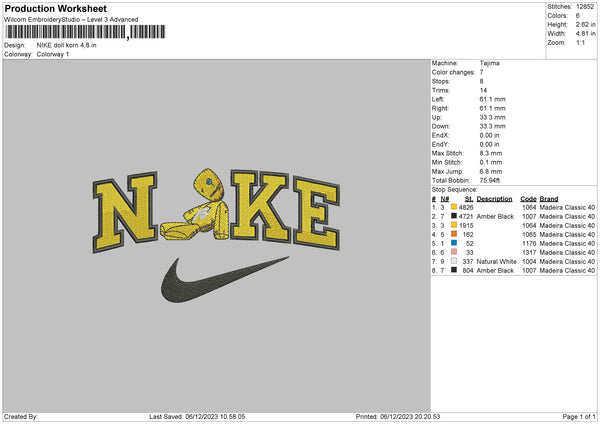Click the design name 'NIKE doll korn 4,8 in'

click(x=67, y=45)
